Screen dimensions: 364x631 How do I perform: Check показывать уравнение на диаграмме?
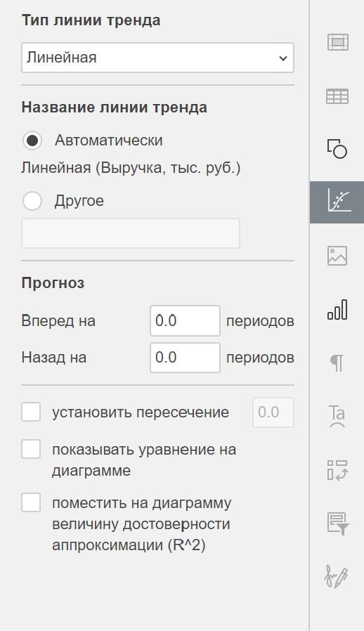click(31, 449)
